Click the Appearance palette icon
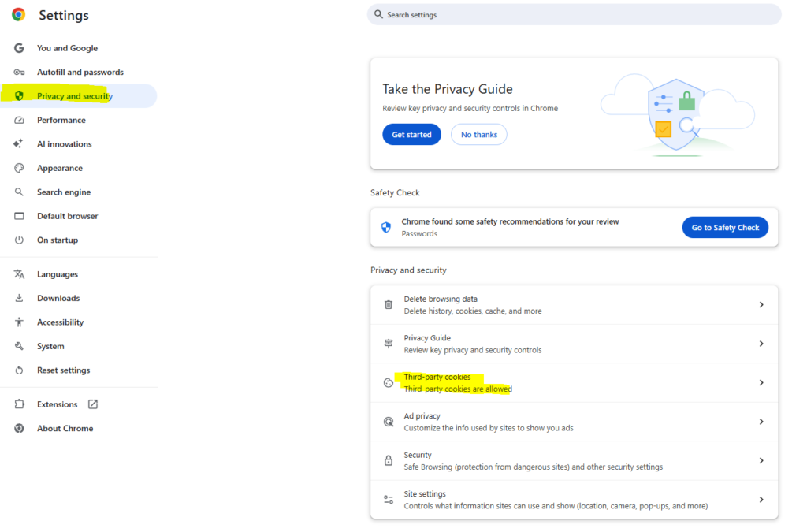807x532 pixels. pos(18,168)
